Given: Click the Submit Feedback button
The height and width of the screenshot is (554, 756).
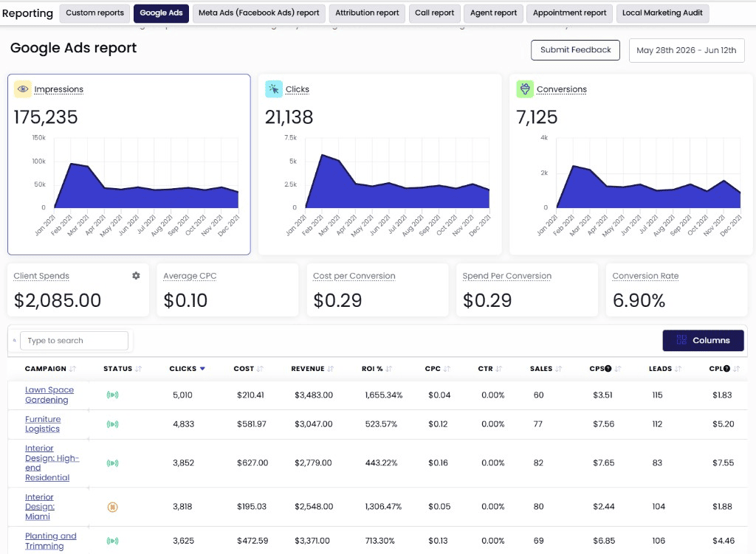Looking at the screenshot, I should (x=575, y=50).
